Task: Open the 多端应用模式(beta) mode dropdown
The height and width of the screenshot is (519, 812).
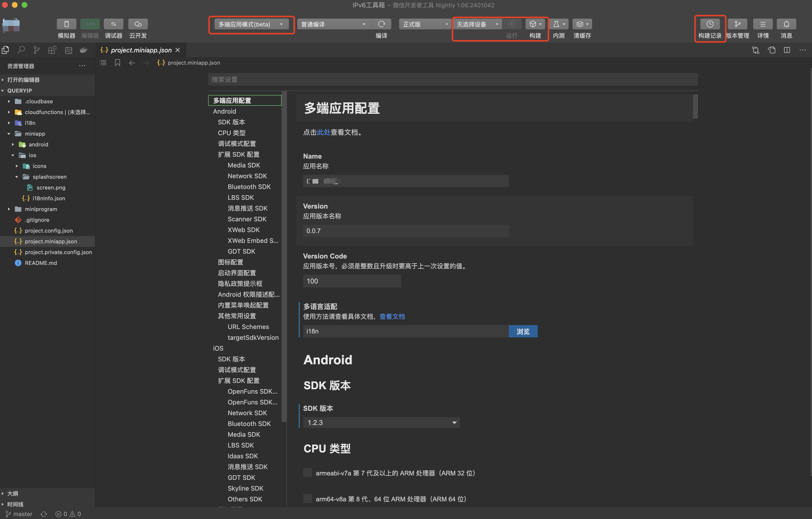Action: [251, 24]
